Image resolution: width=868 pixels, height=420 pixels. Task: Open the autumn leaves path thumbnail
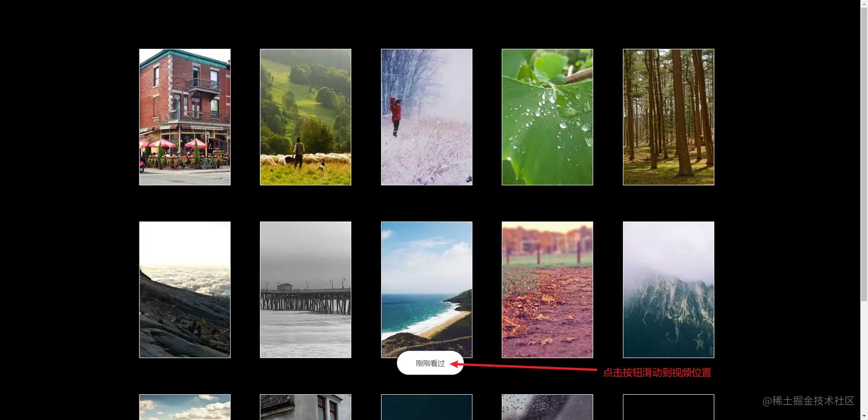[x=547, y=290]
